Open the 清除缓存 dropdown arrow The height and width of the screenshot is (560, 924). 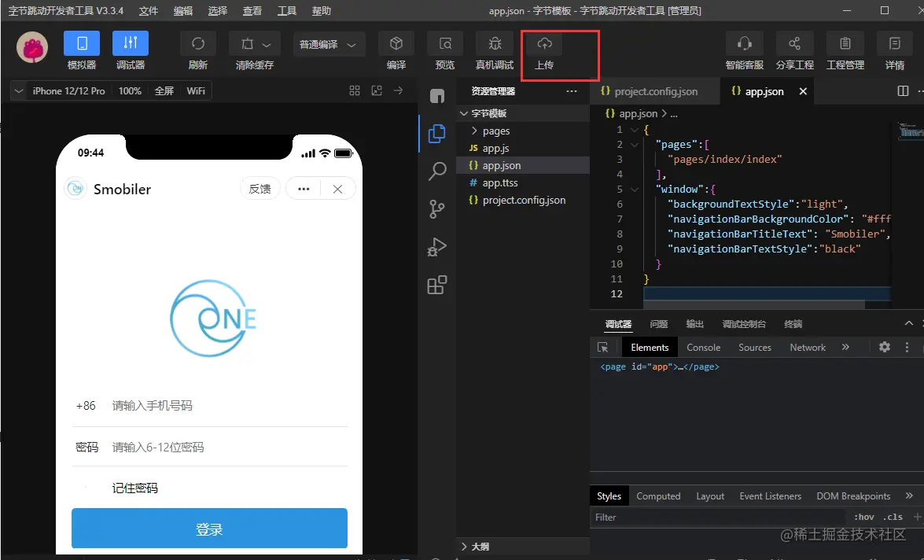267,45
